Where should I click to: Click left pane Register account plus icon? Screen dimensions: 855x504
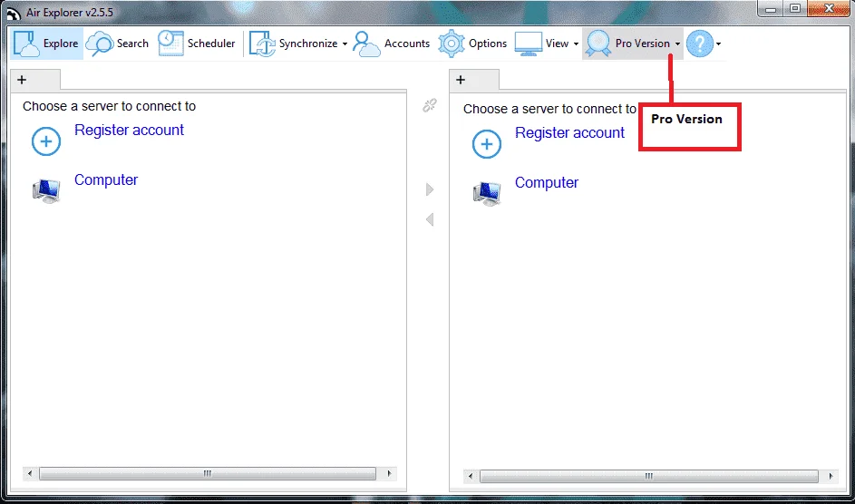46,141
